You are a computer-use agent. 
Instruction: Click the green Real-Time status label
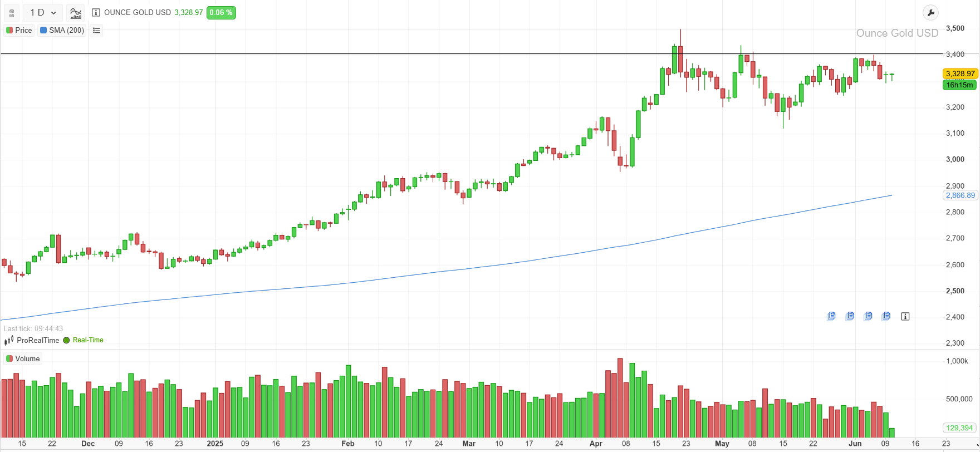[x=87, y=340]
